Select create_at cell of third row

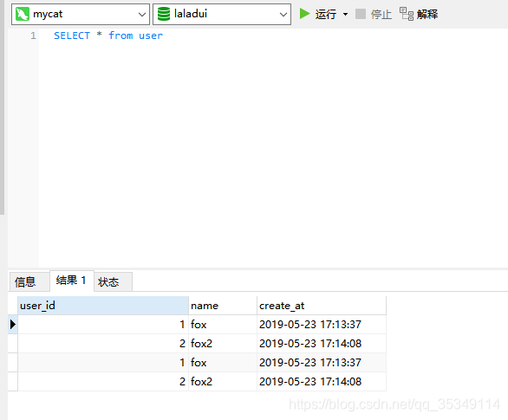coord(322,363)
